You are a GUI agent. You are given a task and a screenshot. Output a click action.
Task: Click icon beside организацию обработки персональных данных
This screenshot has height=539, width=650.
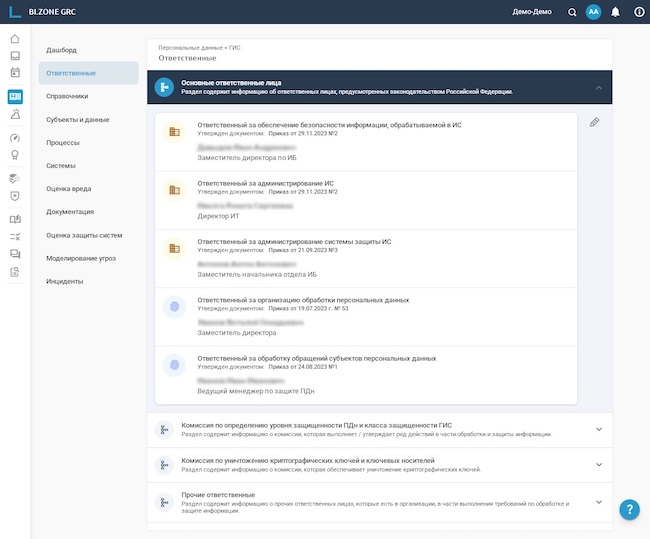[175, 307]
